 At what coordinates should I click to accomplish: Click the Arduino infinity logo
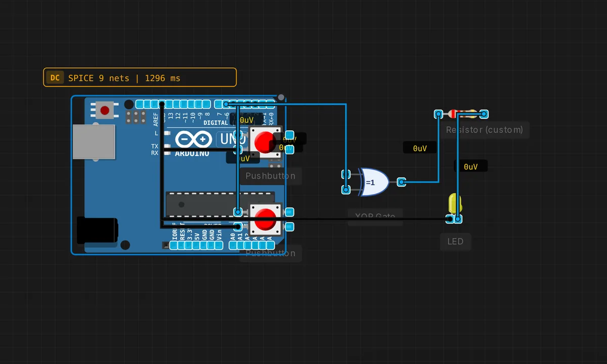click(x=193, y=139)
